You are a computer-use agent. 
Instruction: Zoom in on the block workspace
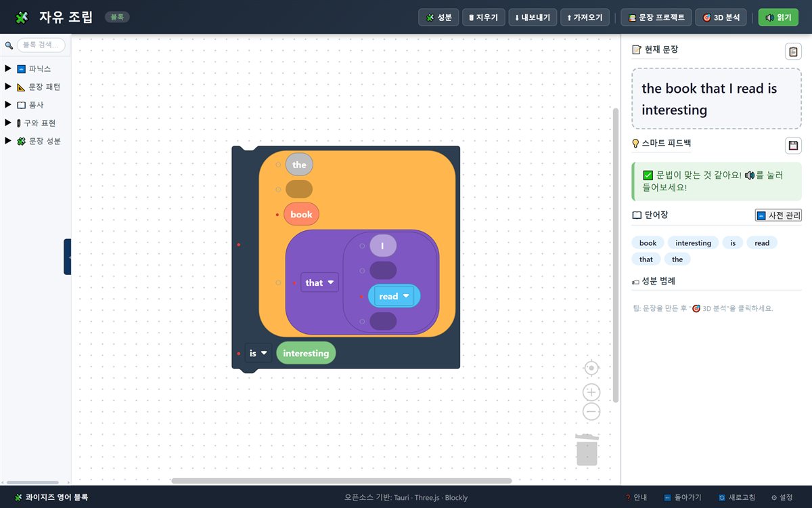591,392
